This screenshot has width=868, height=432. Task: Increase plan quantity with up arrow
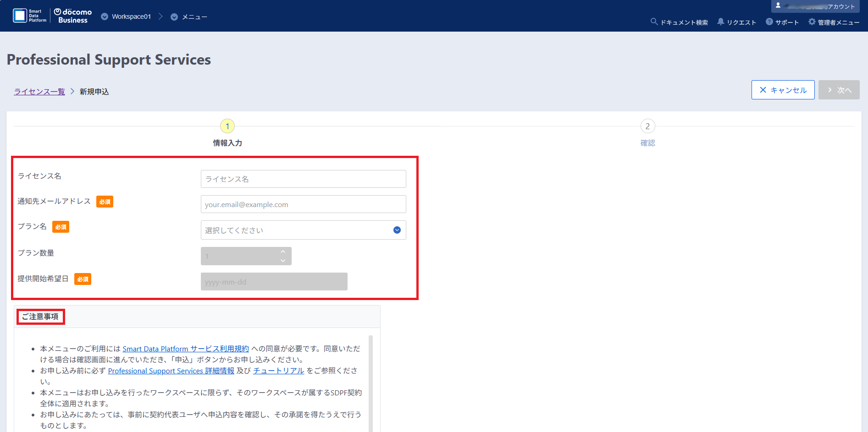[283, 252]
